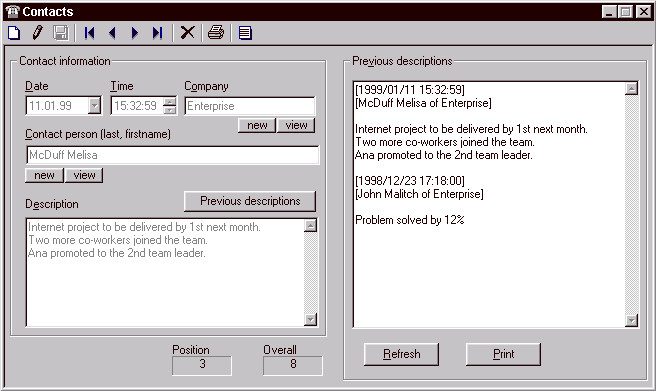The width and height of the screenshot is (656, 391).
Task: Minimize the Contacts window
Action: click(x=609, y=11)
